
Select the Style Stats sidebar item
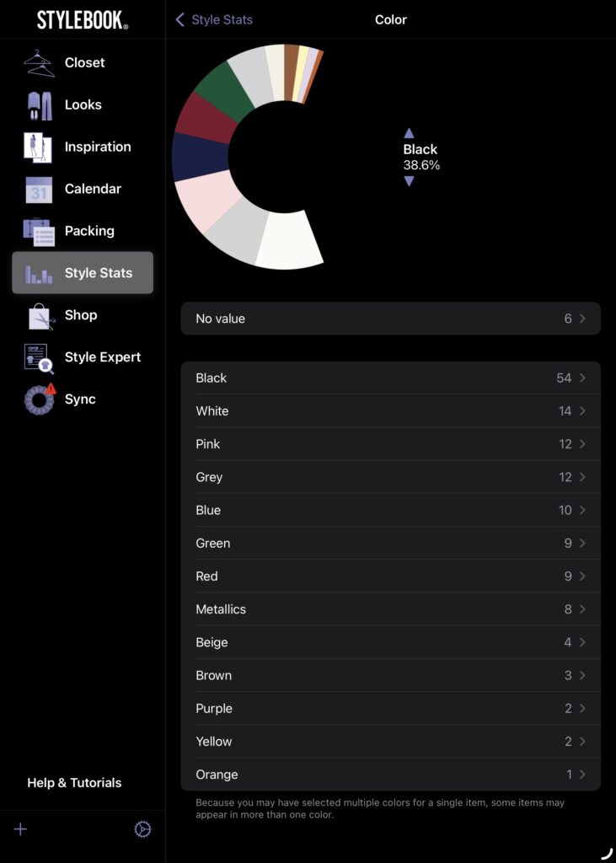pyautogui.click(x=83, y=273)
